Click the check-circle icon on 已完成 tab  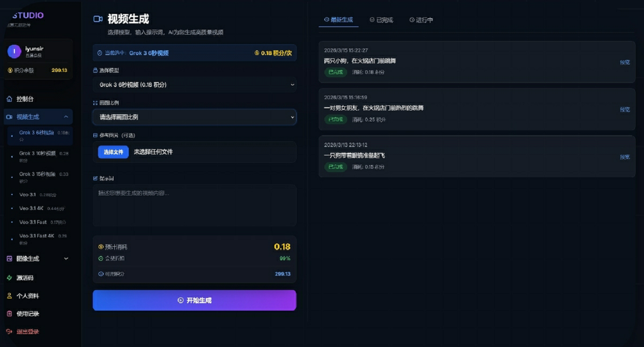tap(372, 20)
